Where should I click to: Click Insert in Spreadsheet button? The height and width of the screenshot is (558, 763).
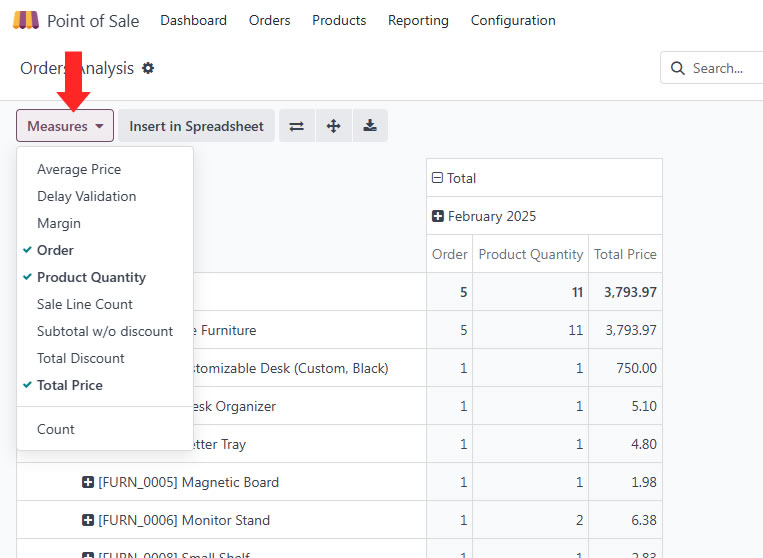197,126
